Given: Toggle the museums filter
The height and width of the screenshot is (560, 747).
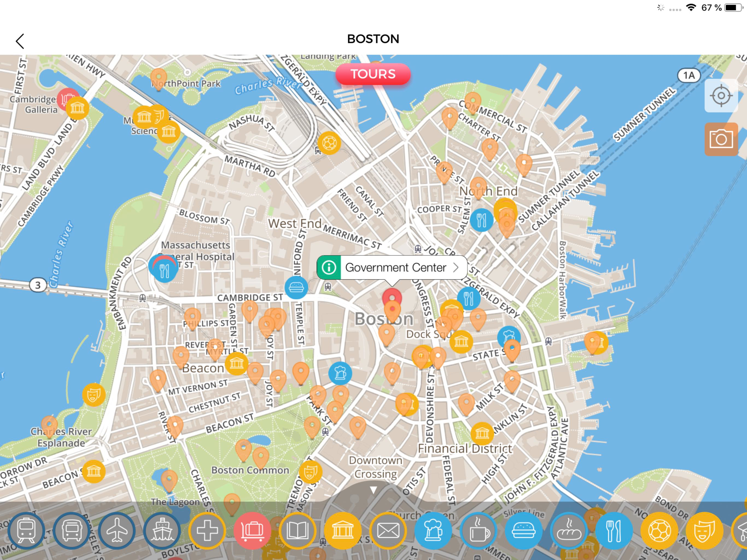Looking at the screenshot, I should point(343,531).
